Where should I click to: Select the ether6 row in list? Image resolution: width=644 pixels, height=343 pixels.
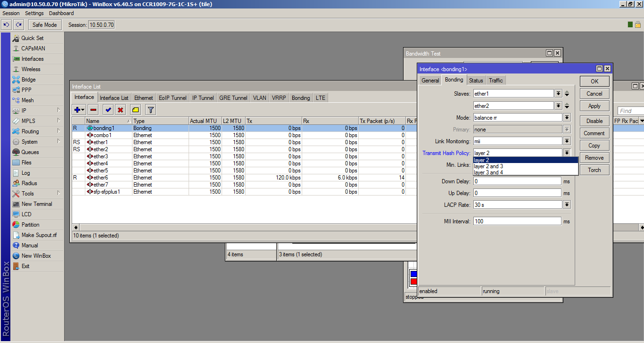[100, 178]
